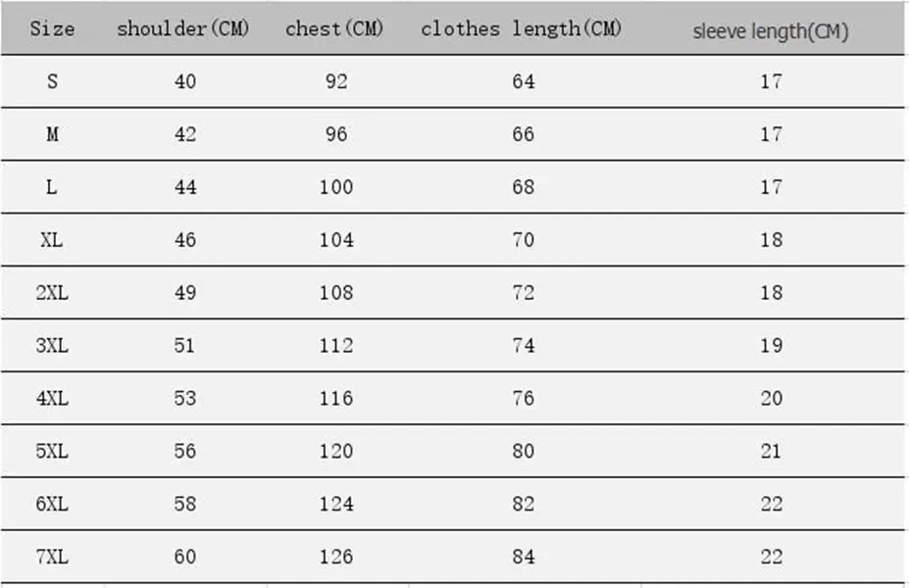The height and width of the screenshot is (588, 909).
Task: Select sleeve length 20 in 4XL row
Action: [772, 399]
